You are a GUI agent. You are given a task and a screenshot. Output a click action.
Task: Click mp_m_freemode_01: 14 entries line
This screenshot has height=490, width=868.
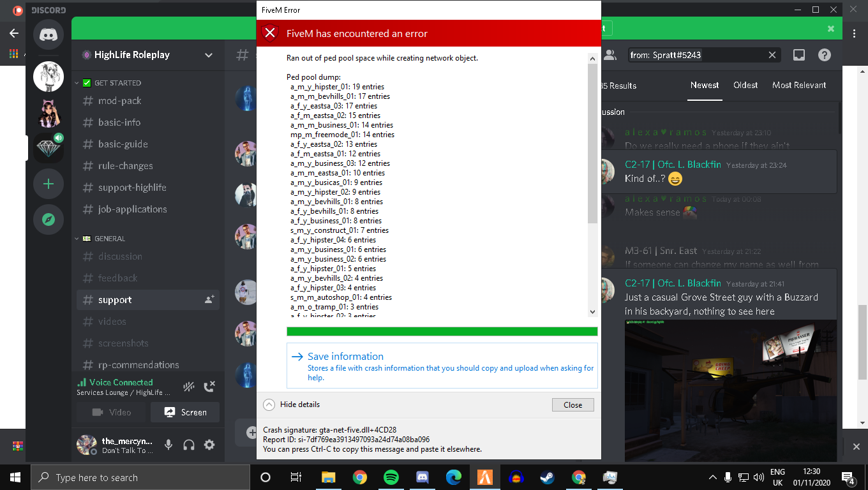(343, 135)
